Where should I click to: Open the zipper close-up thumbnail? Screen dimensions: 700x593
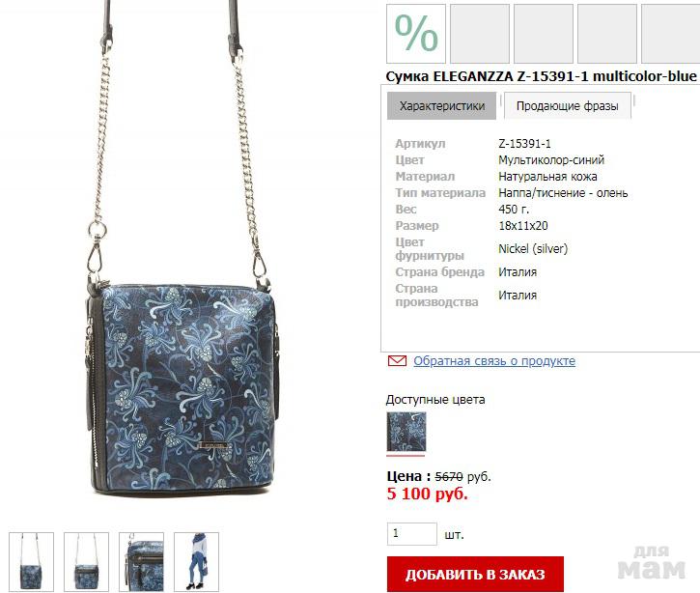click(141, 562)
